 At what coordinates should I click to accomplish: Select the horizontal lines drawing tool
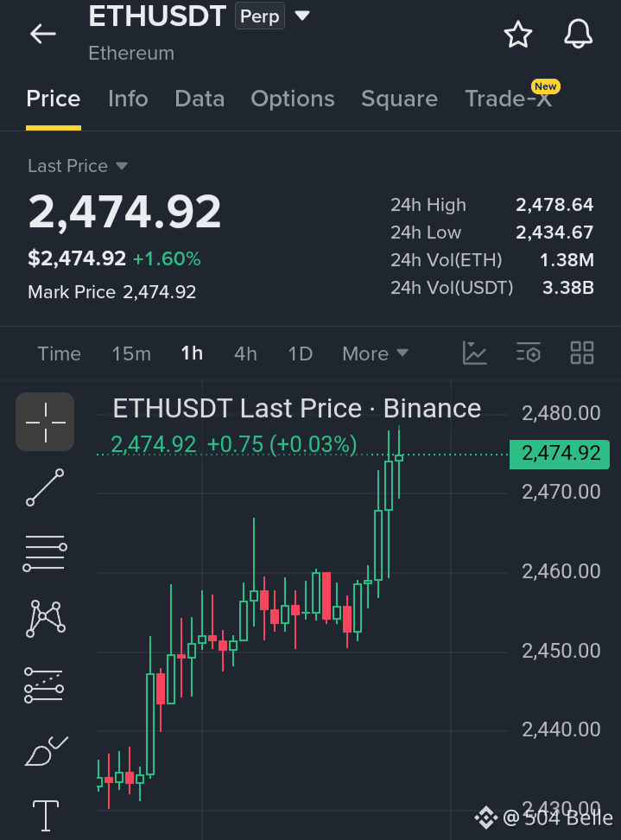[x=45, y=553]
